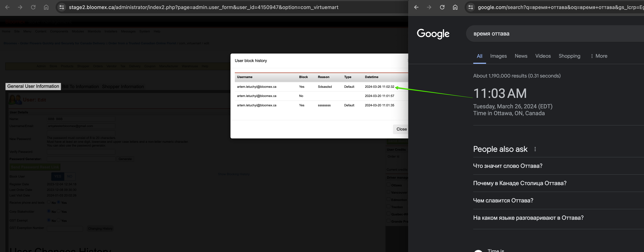Image resolution: width=644 pixels, height=252 pixels.
Task: Select Yes for Corp Stakeholder
Action: tap(58, 211)
